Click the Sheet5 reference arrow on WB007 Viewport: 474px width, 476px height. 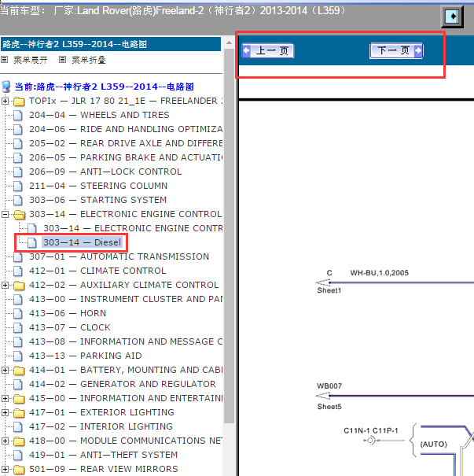click(x=323, y=396)
